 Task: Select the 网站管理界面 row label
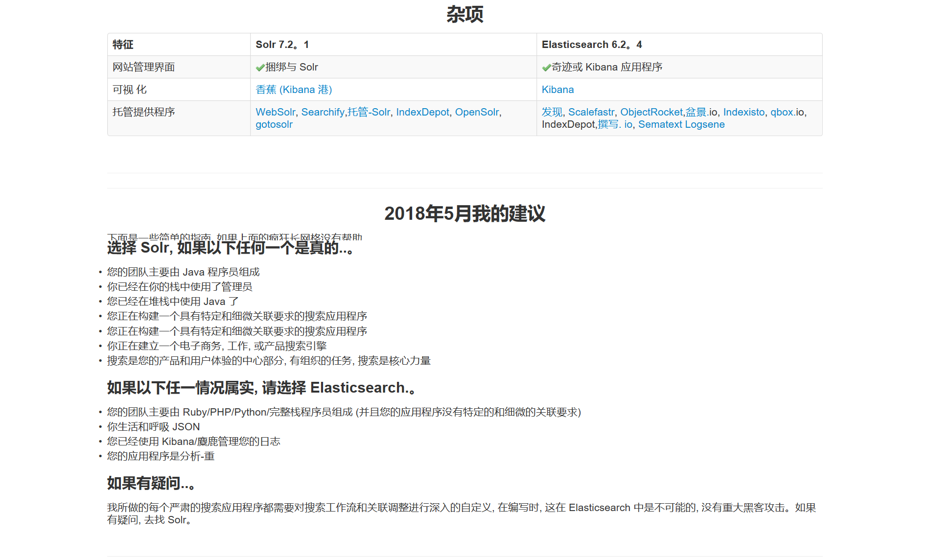click(144, 67)
